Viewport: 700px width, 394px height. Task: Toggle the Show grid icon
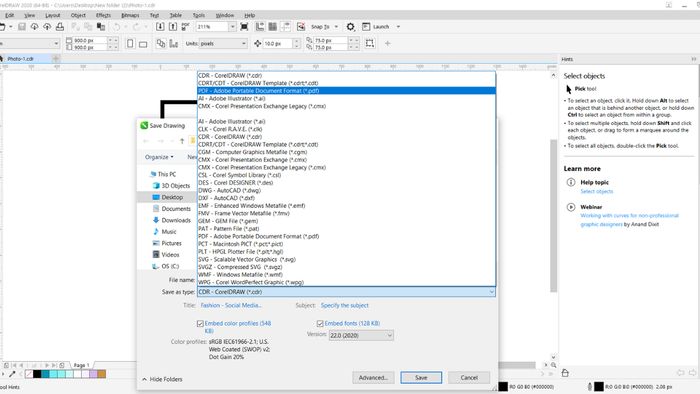(272, 27)
